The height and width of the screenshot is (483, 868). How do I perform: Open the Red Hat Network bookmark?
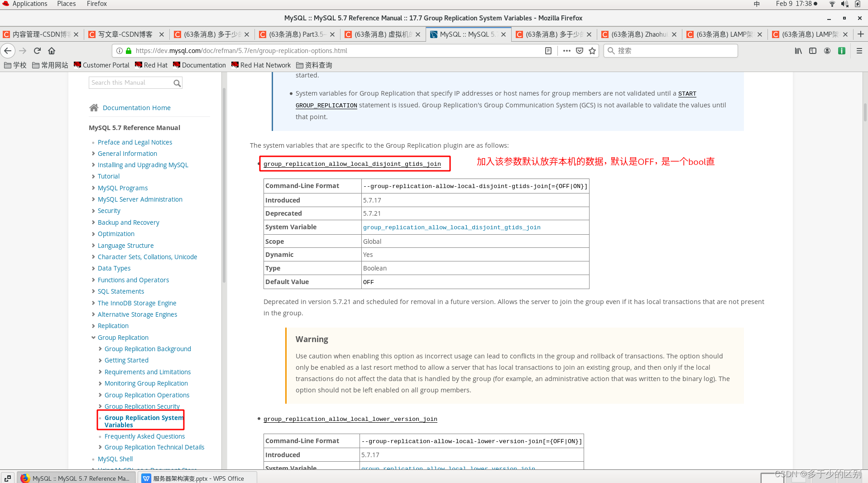[261, 65]
